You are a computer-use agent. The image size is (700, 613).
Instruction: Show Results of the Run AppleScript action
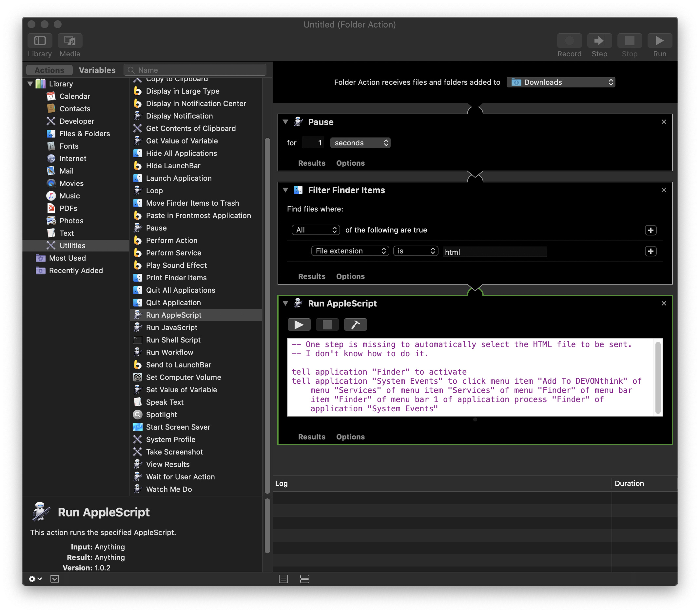(x=311, y=437)
